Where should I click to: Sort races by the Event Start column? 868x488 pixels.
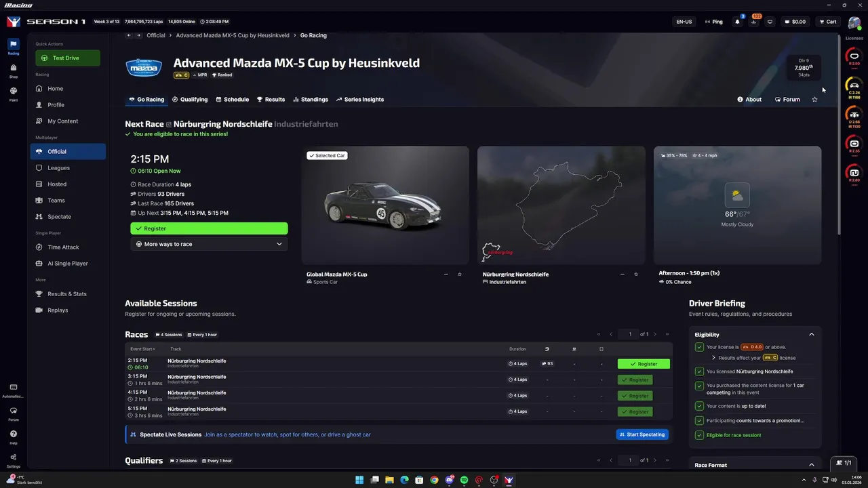coord(142,349)
